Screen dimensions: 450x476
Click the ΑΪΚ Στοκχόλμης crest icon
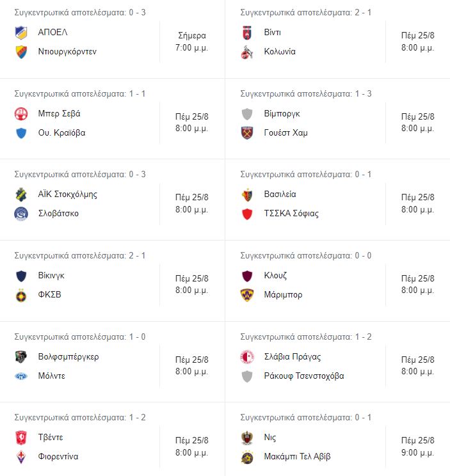click(x=21, y=194)
